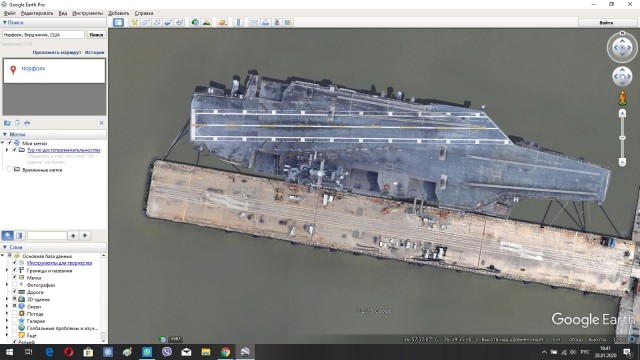This screenshot has height=360, width=640.
Task: Add a polygon from the toolbar
Action: [x=145, y=22]
